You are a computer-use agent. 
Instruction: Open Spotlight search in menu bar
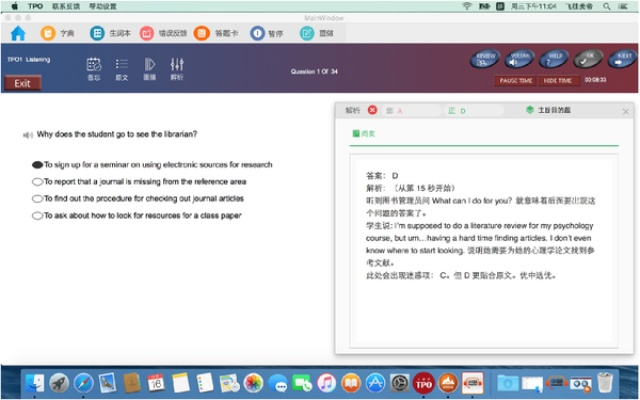click(607, 6)
